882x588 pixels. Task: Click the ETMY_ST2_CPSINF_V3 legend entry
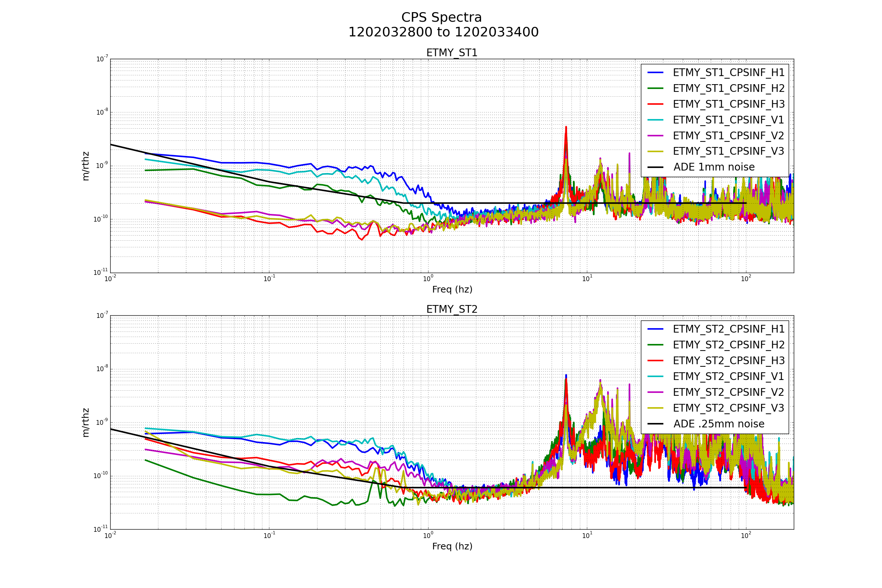click(x=728, y=408)
